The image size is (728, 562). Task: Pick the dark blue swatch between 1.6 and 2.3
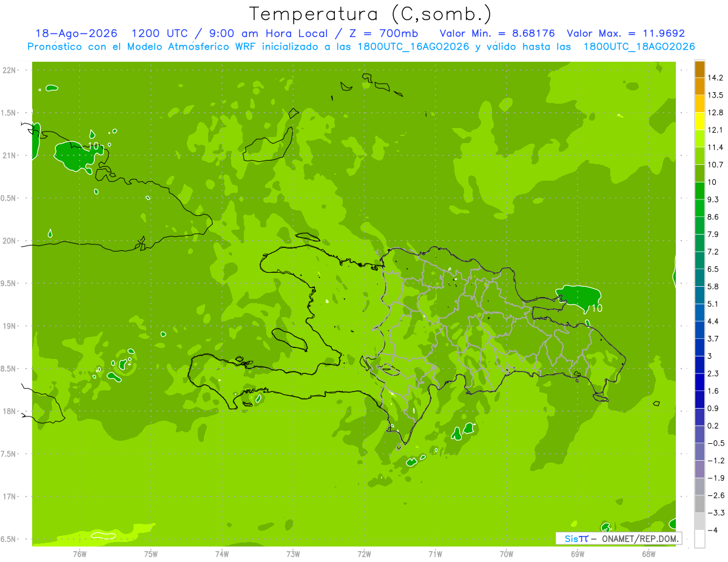click(x=699, y=382)
